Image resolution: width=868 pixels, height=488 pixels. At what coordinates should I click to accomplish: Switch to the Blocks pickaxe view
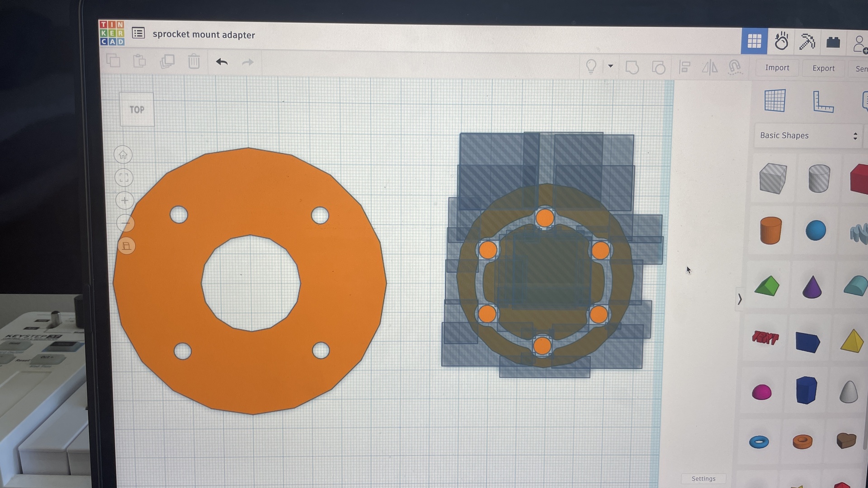pos(807,42)
